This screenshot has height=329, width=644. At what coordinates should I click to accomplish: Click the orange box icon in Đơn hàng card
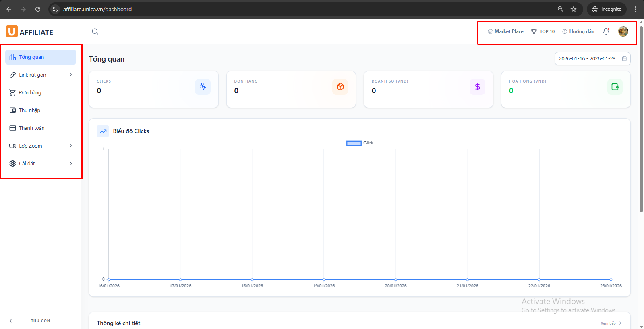pyautogui.click(x=340, y=87)
